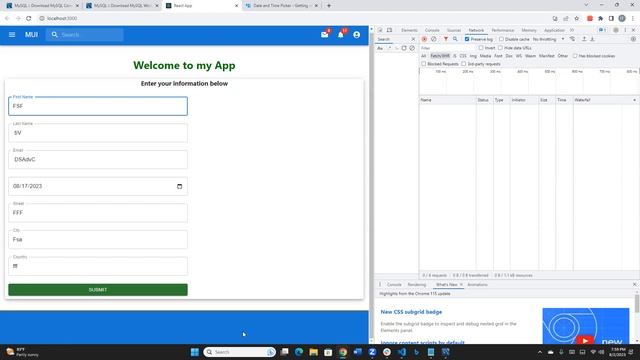Uncheck Preserve log checkbox
Image resolution: width=640 pixels, height=360 pixels.
tap(467, 39)
